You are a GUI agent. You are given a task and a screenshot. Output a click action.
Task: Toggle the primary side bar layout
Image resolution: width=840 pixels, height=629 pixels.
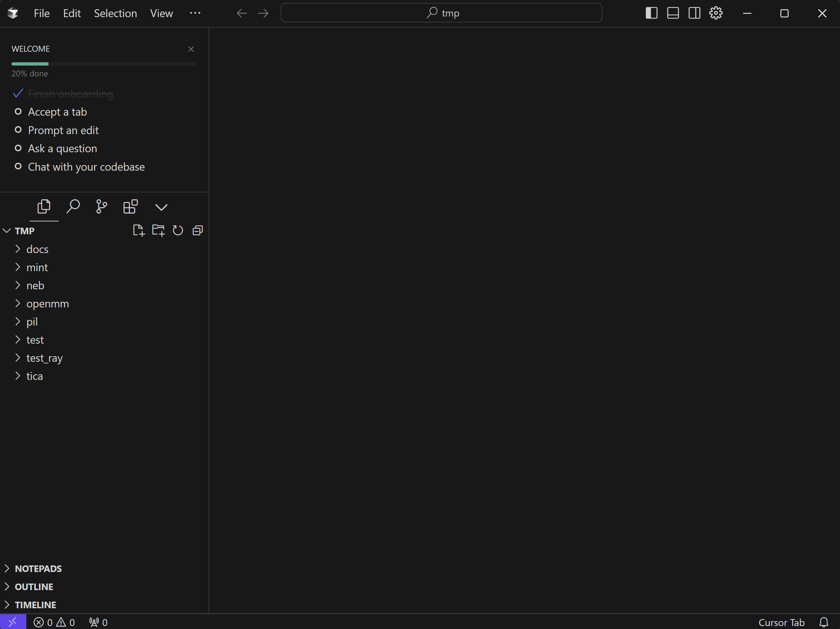coord(651,13)
